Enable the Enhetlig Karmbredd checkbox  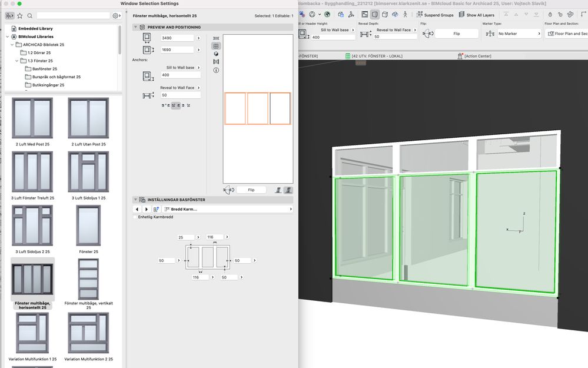click(135, 217)
